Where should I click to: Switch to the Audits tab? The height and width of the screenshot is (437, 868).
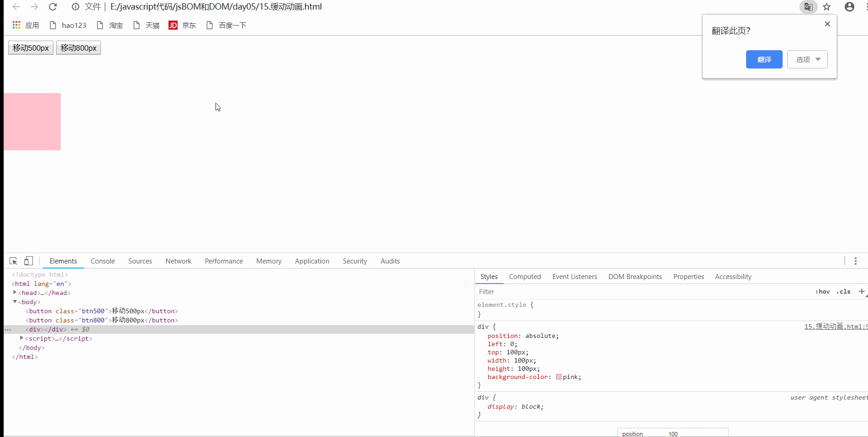[390, 261]
